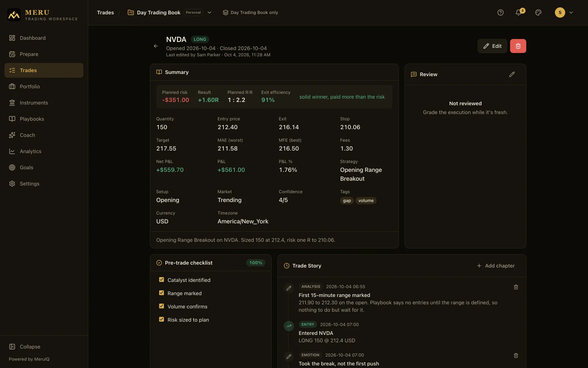
Task: Click the Powered by MeruIQ link
Action: click(29, 359)
